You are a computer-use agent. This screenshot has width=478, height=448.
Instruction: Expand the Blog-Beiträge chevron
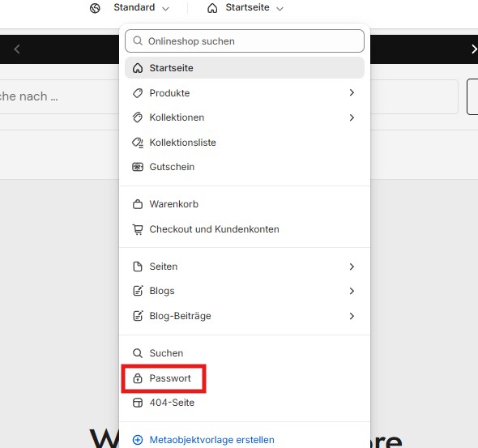point(352,316)
